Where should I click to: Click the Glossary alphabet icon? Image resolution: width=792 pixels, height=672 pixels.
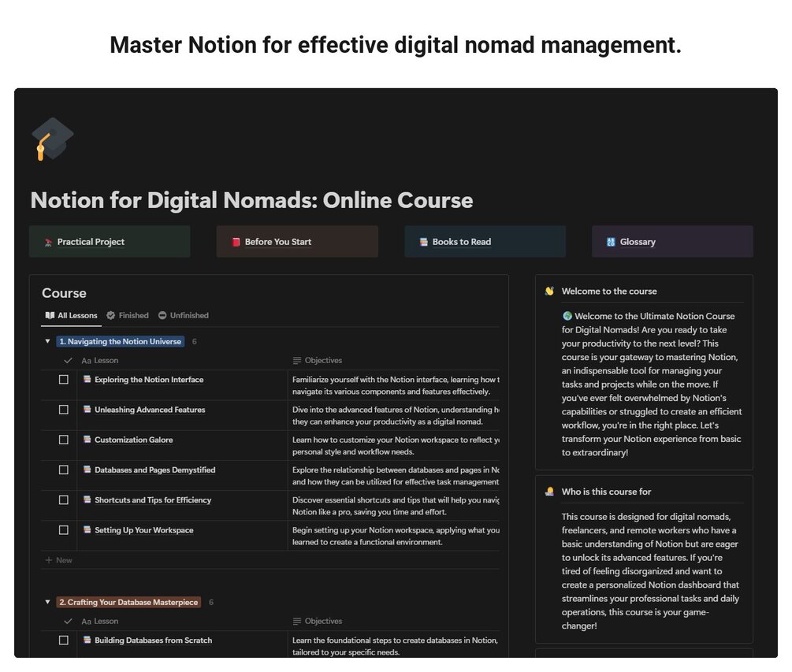[611, 242]
